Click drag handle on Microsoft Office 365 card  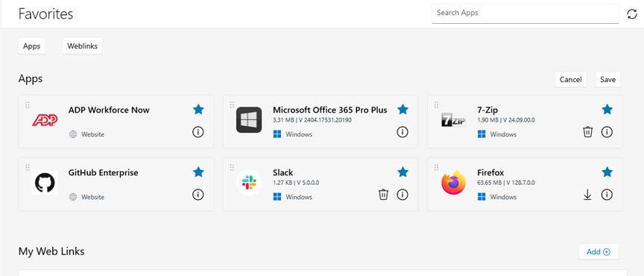pyautogui.click(x=232, y=105)
